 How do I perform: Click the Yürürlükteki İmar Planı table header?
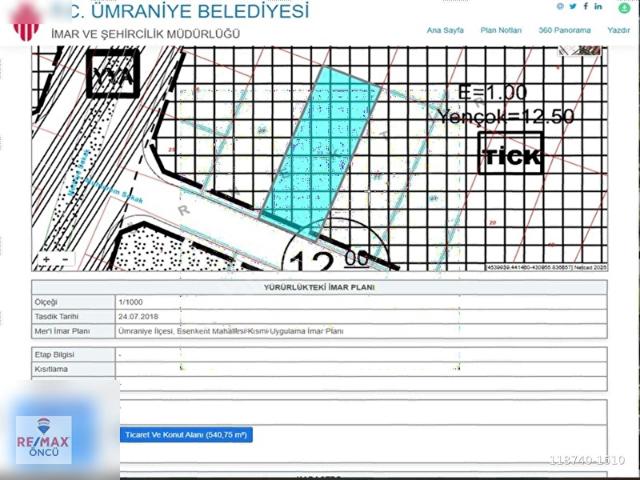coord(319,287)
